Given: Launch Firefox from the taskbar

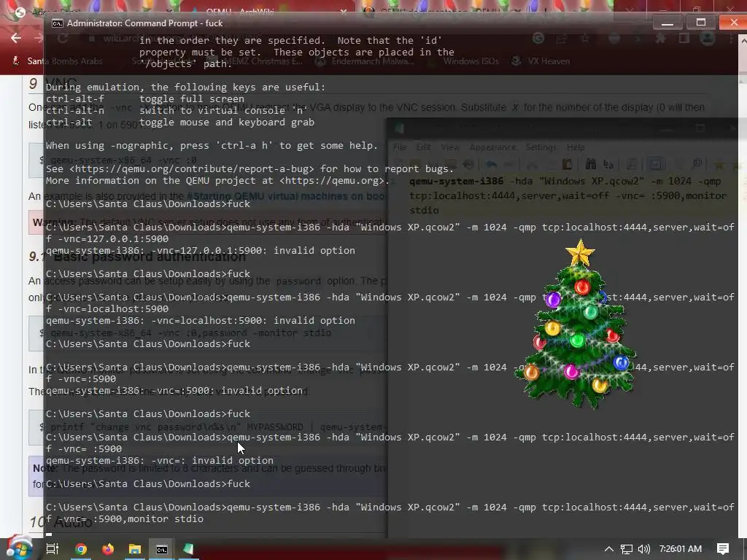Looking at the screenshot, I should 108,549.
